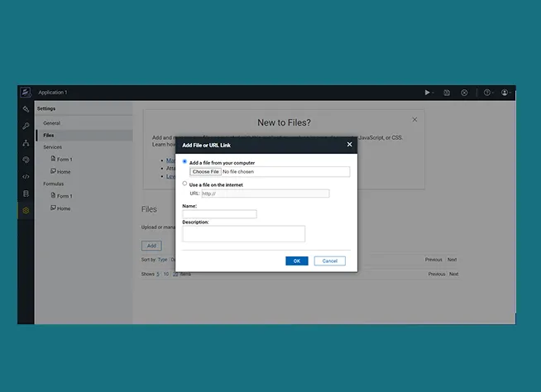
Task: Select 'Use a file on the internet' radio
Action: 184,184
